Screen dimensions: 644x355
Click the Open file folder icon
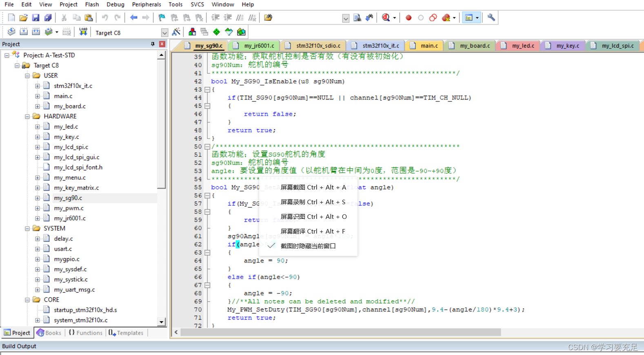coord(24,18)
